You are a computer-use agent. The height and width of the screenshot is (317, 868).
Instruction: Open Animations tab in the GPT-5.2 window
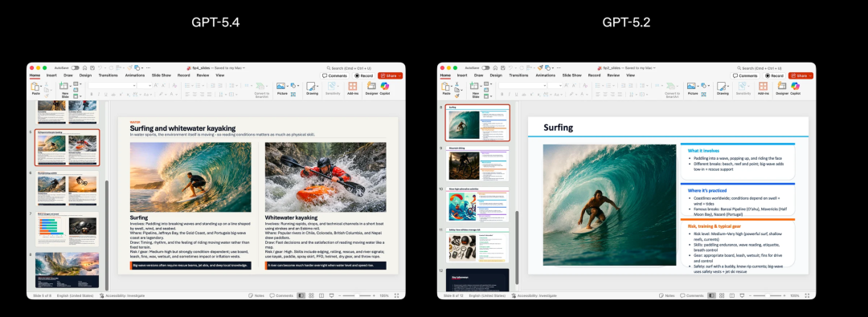(x=545, y=75)
